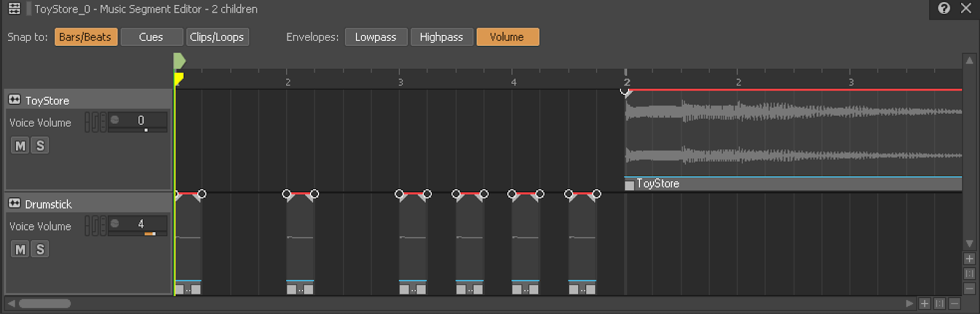The height and width of the screenshot is (314, 980).
Task: Zoom in horizontally with the plus icon
Action: click(x=925, y=304)
